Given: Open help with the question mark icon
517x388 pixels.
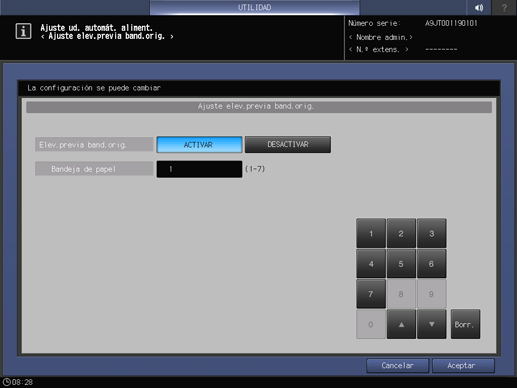Looking at the screenshot, I should coord(504,7).
